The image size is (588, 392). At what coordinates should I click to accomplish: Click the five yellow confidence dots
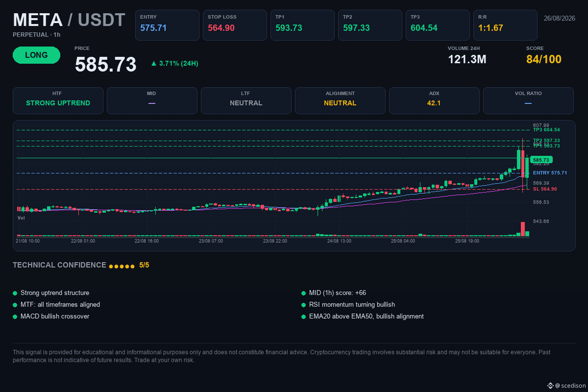(122, 267)
